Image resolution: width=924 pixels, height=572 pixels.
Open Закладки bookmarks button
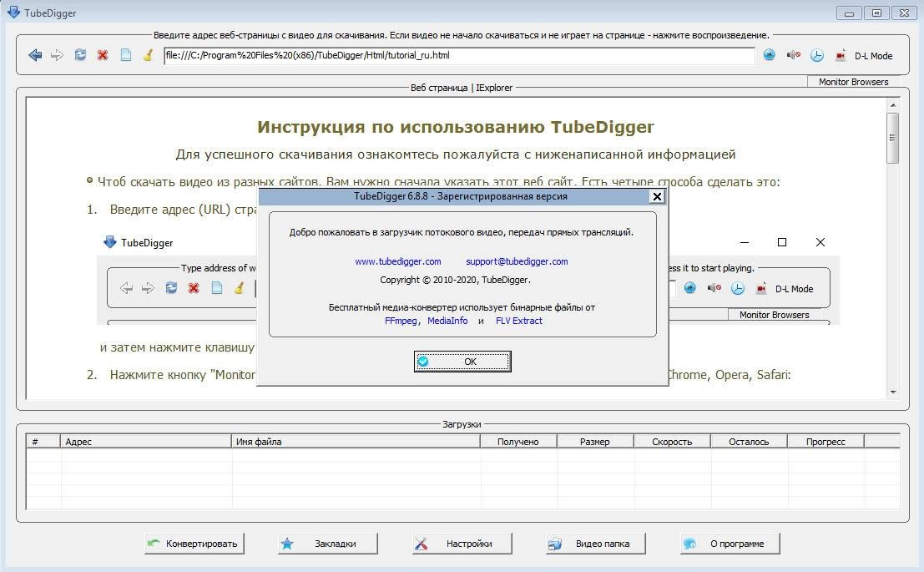click(328, 544)
